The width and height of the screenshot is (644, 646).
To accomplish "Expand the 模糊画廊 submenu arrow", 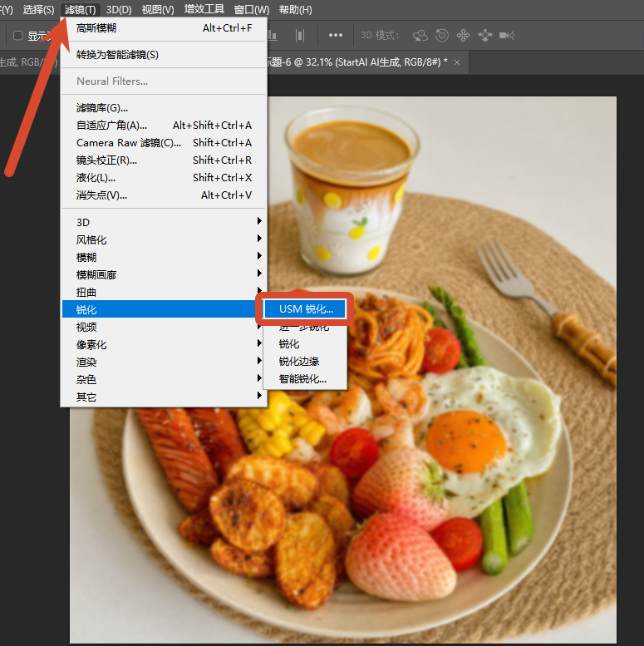I will coord(259,274).
